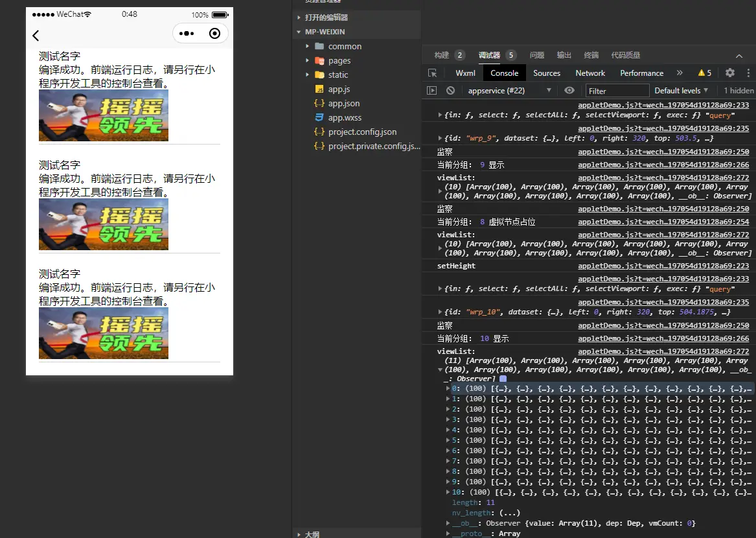Image resolution: width=756 pixels, height=538 pixels.
Task: Open the Performance DevTools tab
Action: coord(642,73)
